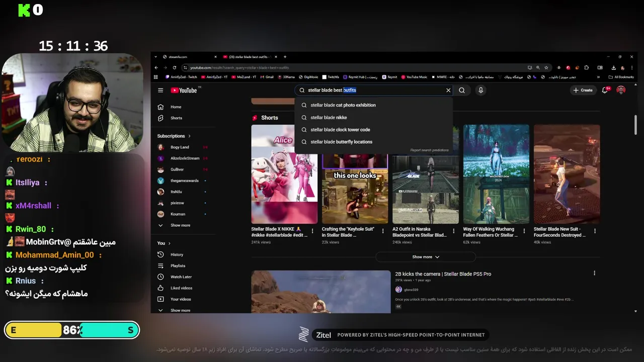Open the YouTube notifications bell
644x362 pixels.
tap(605, 90)
